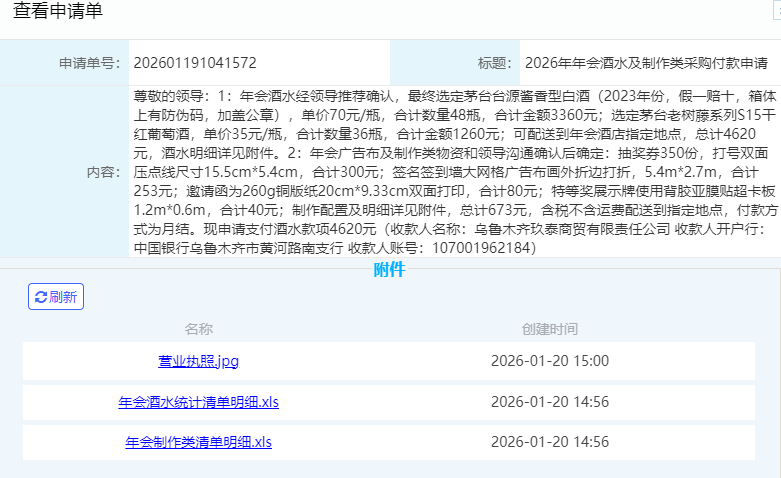The width and height of the screenshot is (781, 478).
Task: Click the 申请单号 value 202601191041572
Action: (195, 63)
